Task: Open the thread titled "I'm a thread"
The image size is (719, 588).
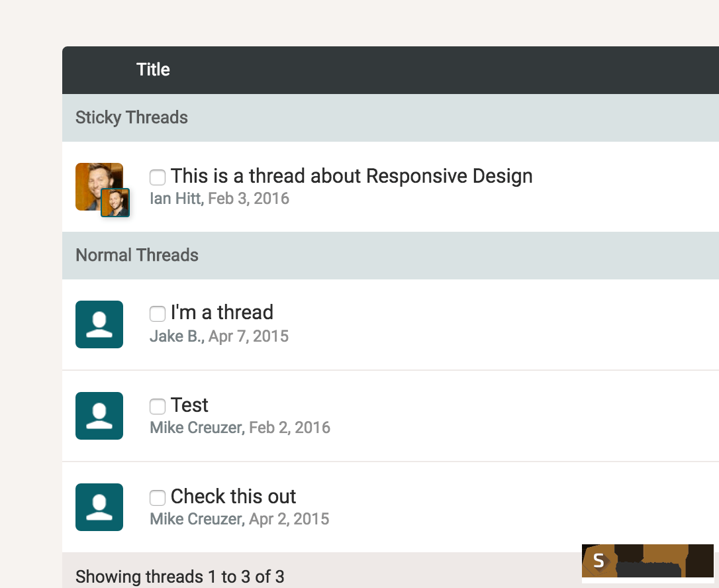Action: pos(222,313)
